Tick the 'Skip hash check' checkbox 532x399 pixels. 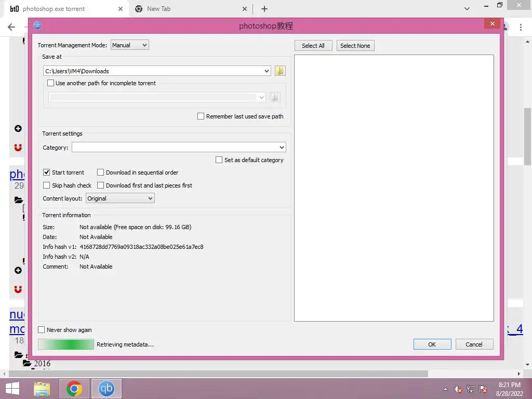coord(46,185)
